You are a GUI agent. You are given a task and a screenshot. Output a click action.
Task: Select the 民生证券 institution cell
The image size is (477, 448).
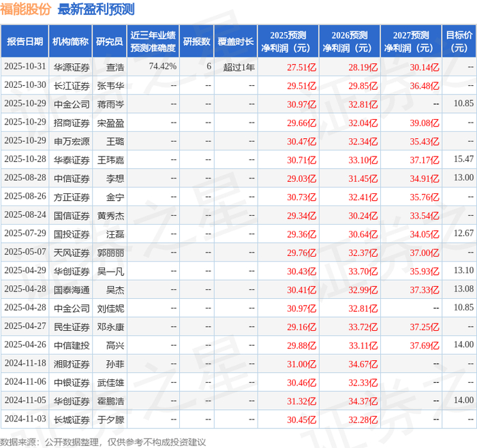point(72,327)
